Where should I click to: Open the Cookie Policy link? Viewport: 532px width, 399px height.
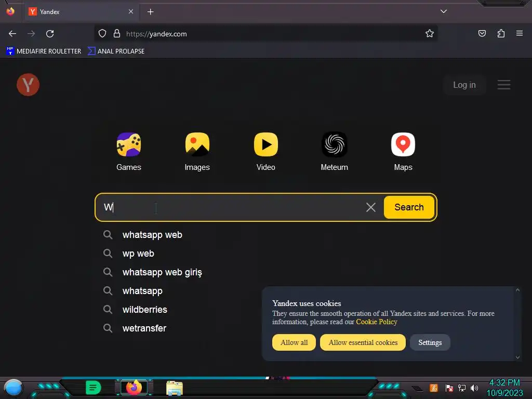tap(376, 322)
